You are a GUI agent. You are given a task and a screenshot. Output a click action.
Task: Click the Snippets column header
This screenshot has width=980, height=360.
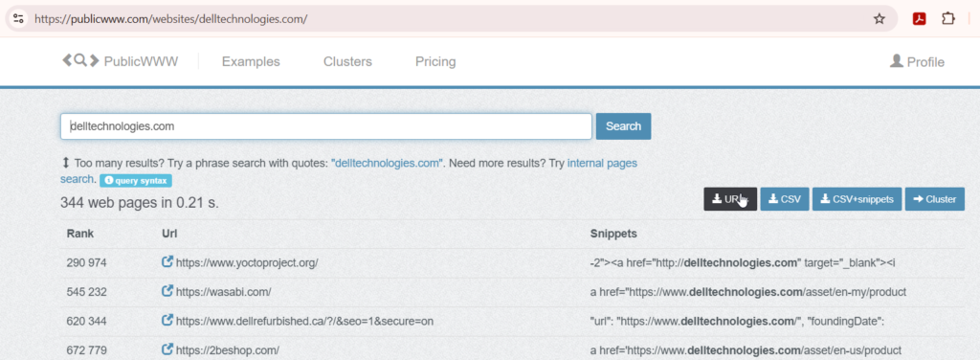point(613,234)
